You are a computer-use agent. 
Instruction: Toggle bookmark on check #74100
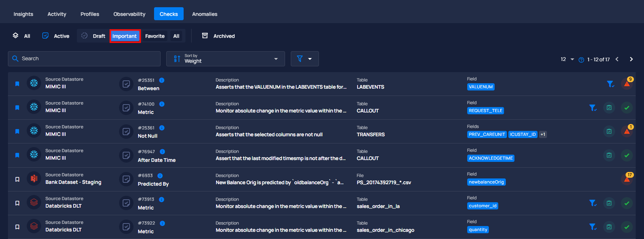[x=17, y=107]
